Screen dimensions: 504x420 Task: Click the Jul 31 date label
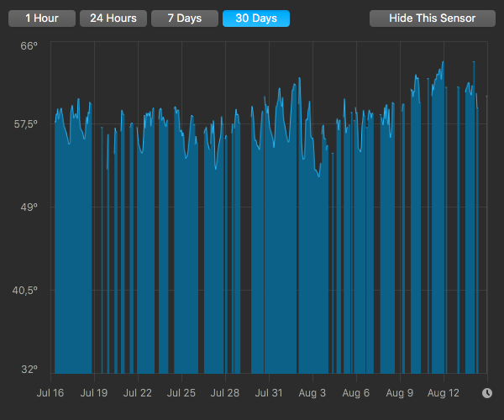(269, 392)
